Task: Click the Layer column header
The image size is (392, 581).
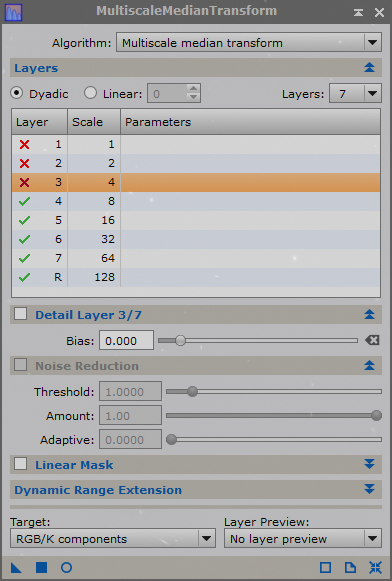Action: click(x=40, y=122)
